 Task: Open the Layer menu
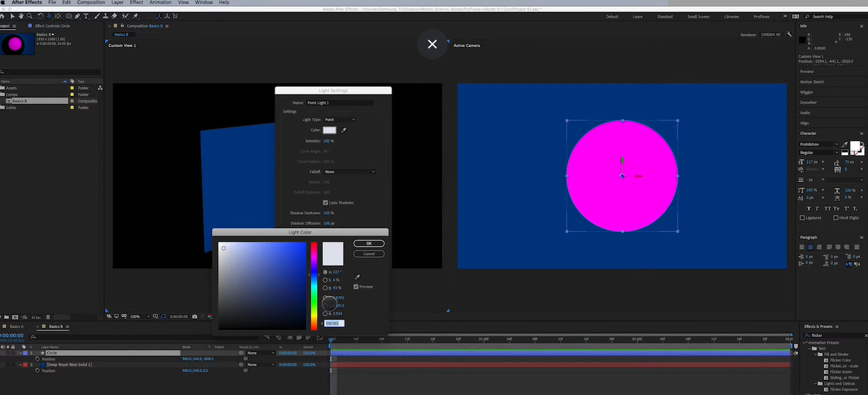pyautogui.click(x=117, y=3)
